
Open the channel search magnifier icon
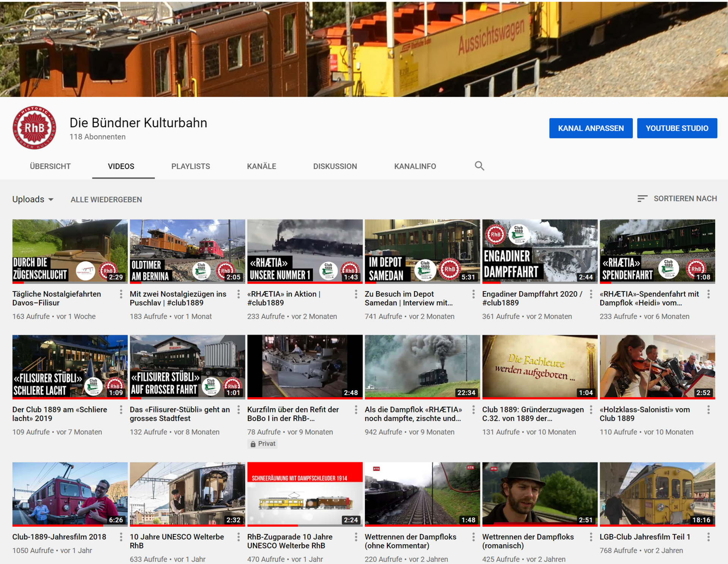pos(480,166)
